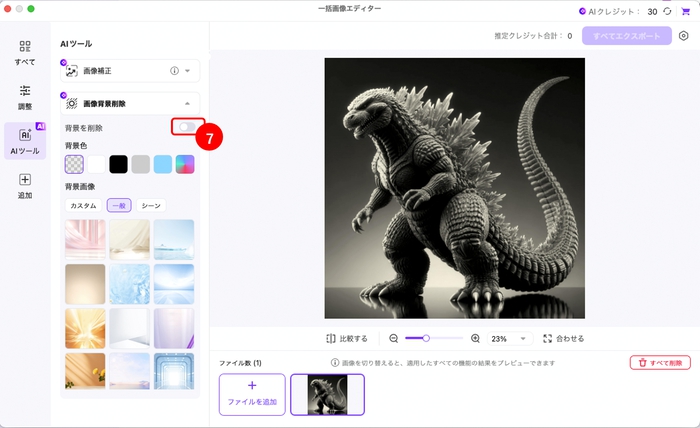Choose the sea and sky background image

(x=174, y=239)
